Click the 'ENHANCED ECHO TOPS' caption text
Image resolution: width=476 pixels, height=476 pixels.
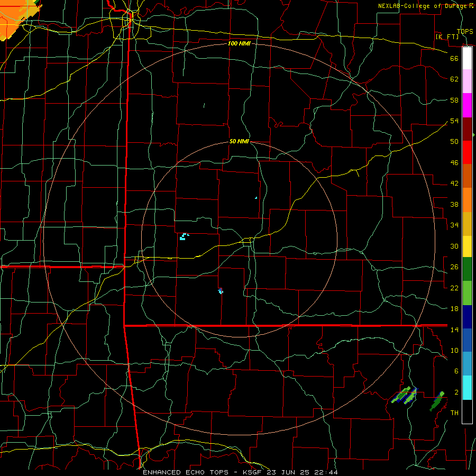186,472
